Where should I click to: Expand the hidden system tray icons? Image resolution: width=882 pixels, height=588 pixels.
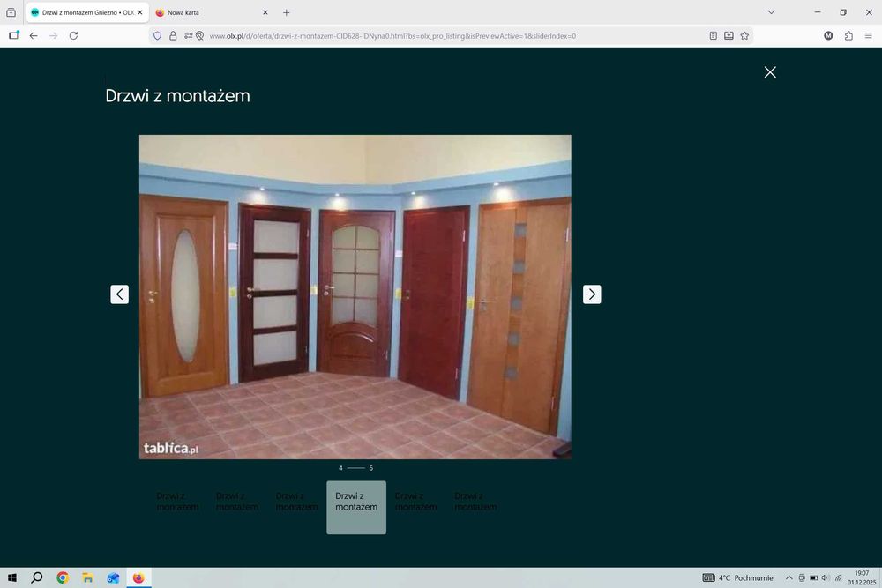[x=789, y=578]
